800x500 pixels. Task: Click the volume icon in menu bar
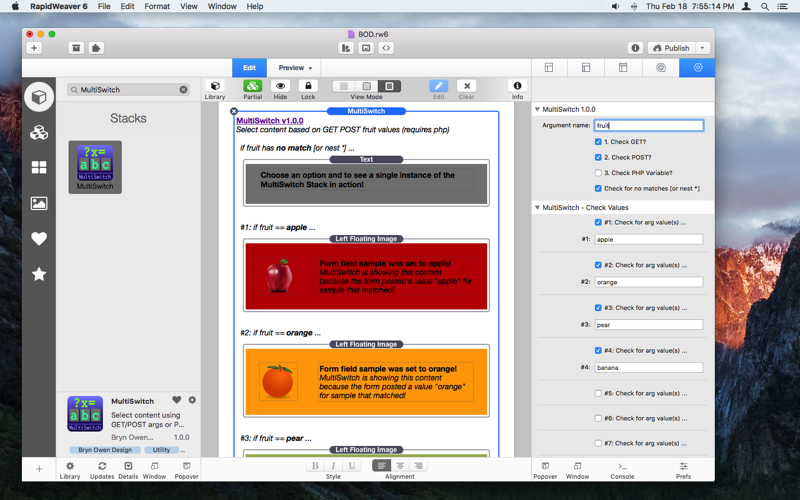pyautogui.click(x=615, y=6)
